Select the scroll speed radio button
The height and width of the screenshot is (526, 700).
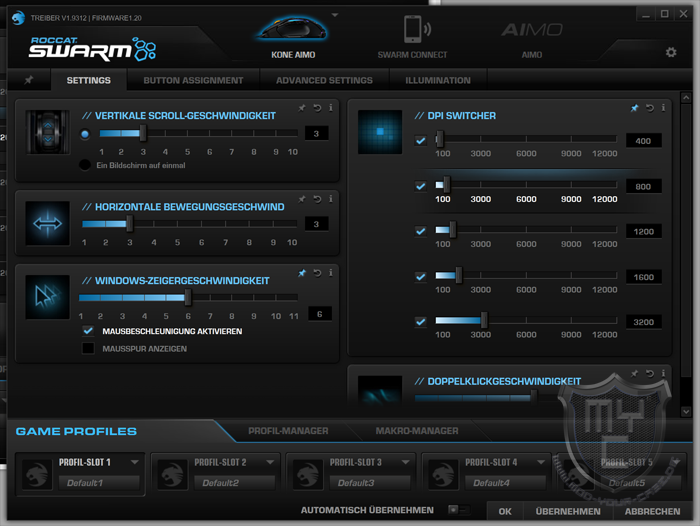pos(85,134)
